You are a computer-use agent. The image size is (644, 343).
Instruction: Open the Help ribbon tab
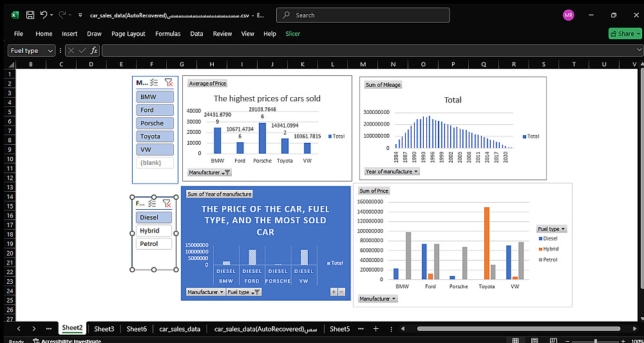pos(270,33)
